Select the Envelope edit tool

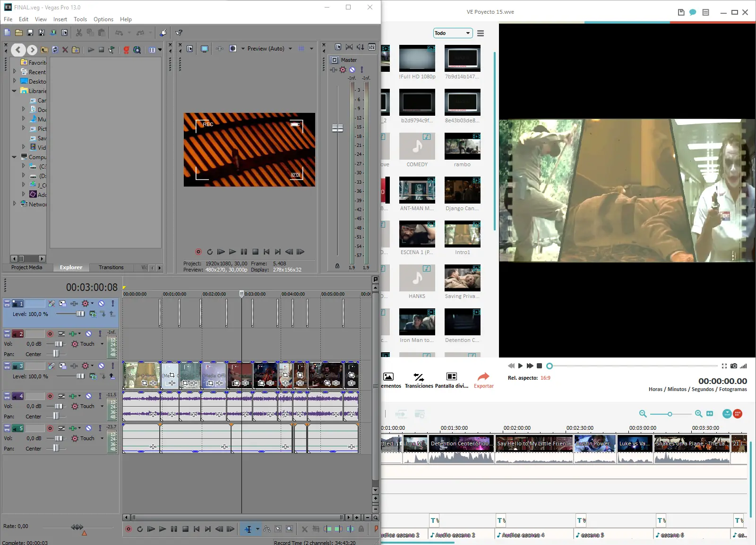(266, 529)
